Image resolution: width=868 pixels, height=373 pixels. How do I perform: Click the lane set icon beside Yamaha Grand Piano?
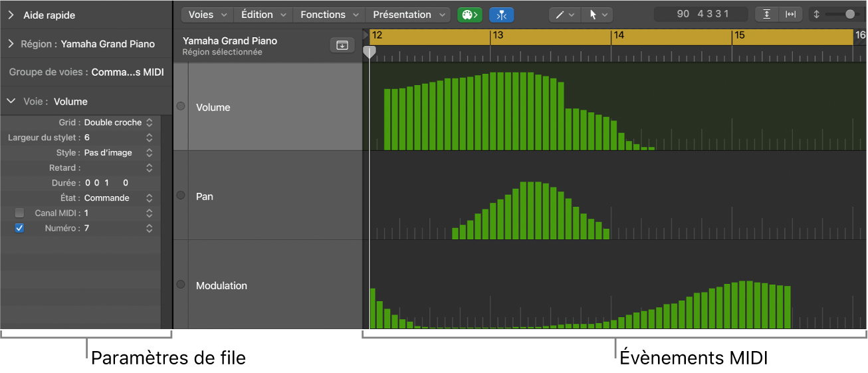tap(342, 45)
